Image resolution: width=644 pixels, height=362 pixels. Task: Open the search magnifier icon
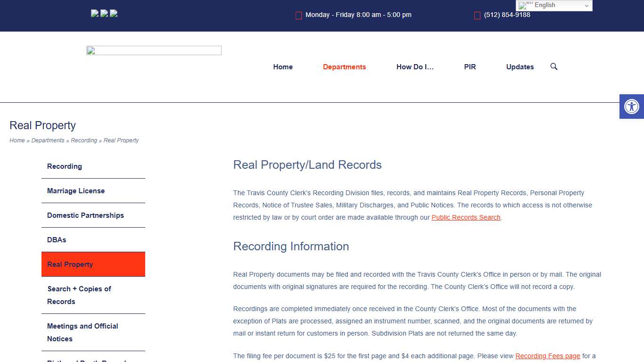tap(553, 66)
